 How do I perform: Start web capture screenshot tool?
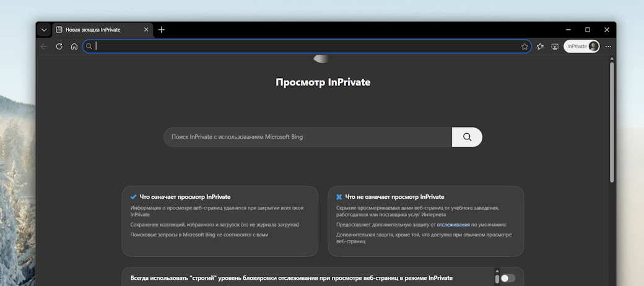555,46
